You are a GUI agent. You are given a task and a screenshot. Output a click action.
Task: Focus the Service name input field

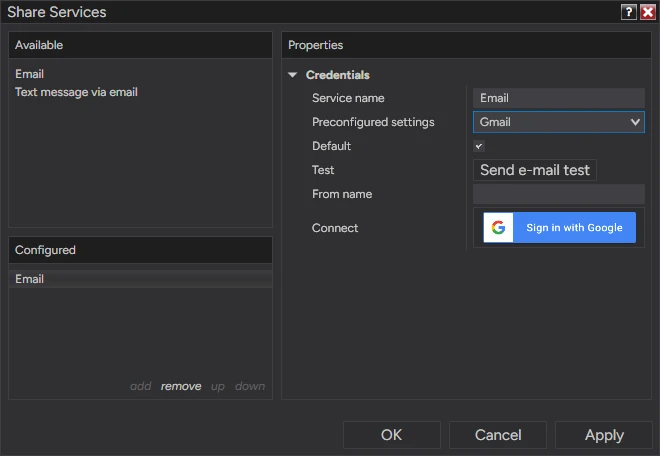(559, 98)
